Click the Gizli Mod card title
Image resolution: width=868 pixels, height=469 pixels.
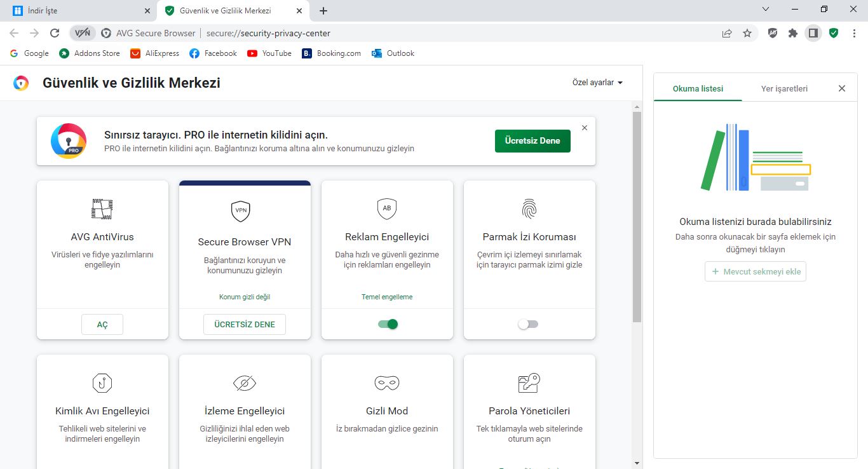pos(387,411)
